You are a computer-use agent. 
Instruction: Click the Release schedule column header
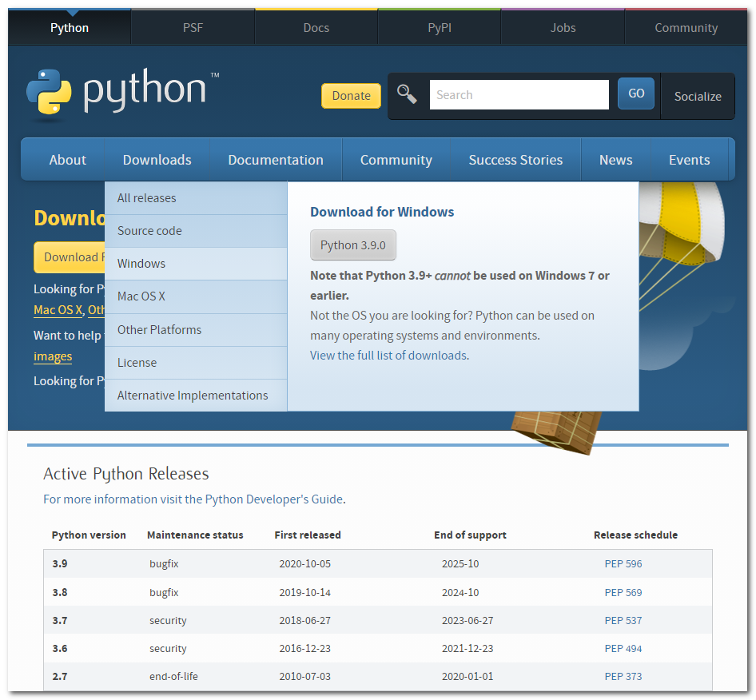635,535
